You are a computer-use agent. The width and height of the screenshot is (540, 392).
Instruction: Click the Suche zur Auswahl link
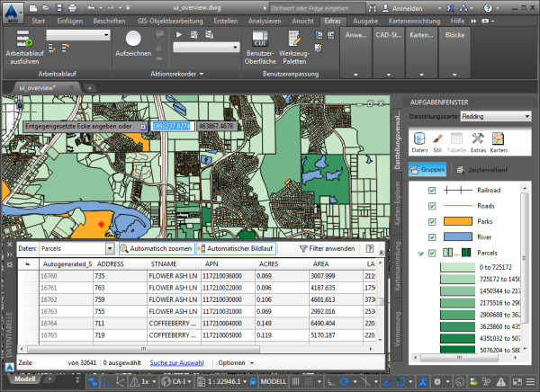click(177, 361)
